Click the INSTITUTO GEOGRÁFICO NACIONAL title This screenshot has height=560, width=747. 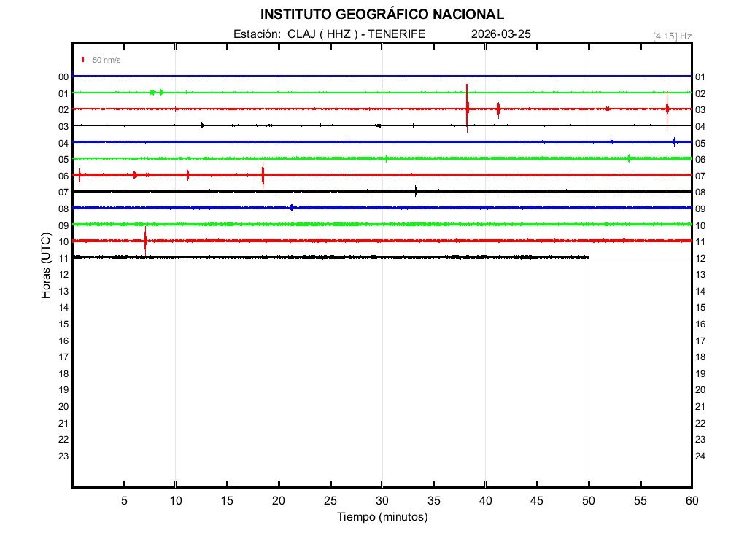pos(382,15)
